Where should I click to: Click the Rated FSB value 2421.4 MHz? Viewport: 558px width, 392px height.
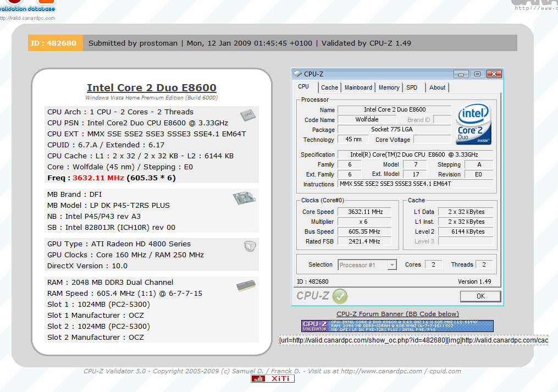[x=364, y=242]
